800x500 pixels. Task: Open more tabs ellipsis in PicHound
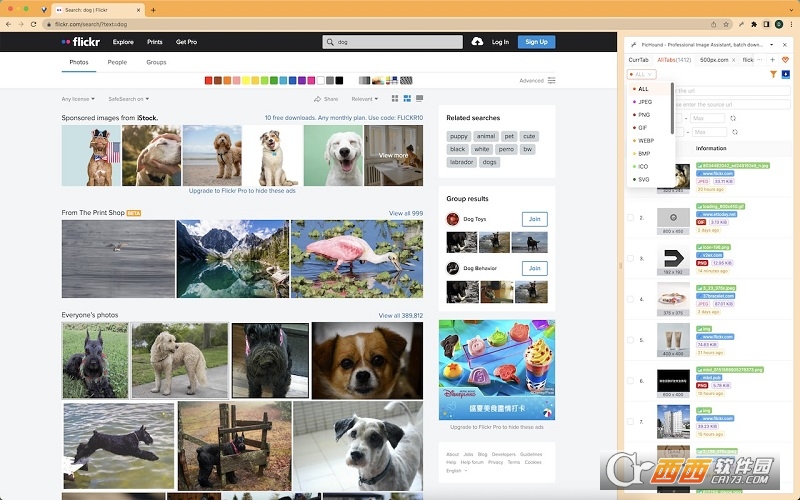(760, 60)
